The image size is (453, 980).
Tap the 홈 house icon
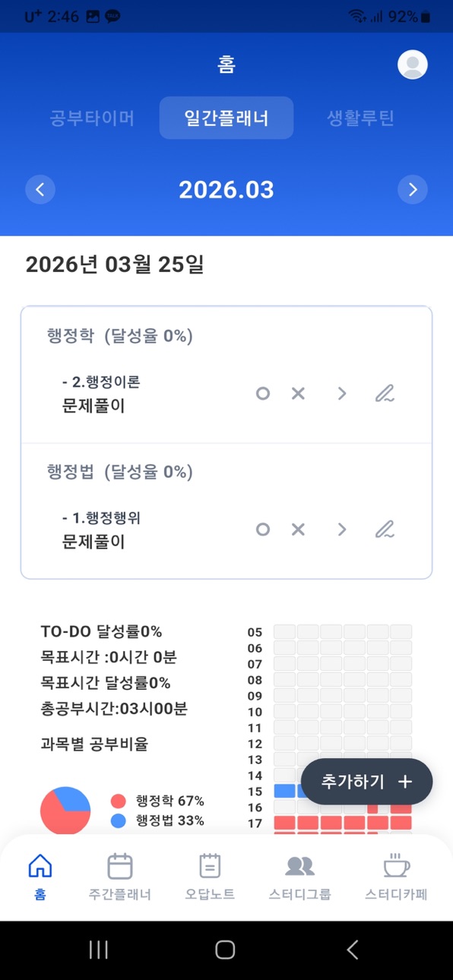[40, 866]
